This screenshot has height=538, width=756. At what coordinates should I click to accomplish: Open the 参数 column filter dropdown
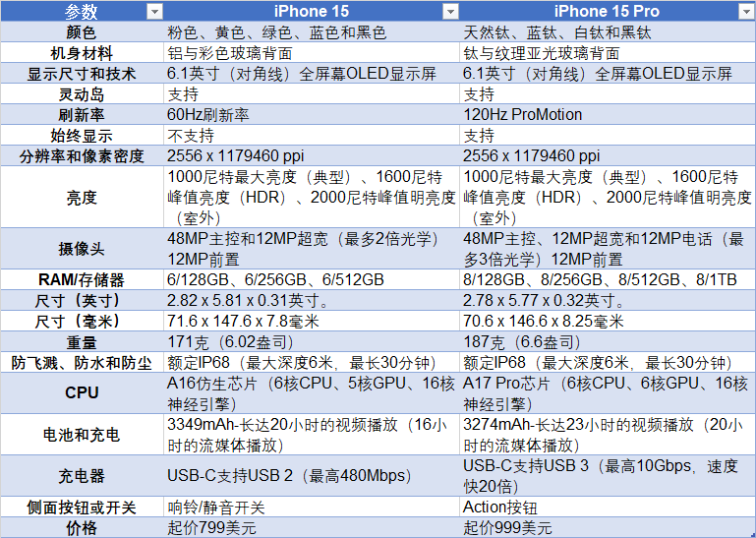[154, 12]
